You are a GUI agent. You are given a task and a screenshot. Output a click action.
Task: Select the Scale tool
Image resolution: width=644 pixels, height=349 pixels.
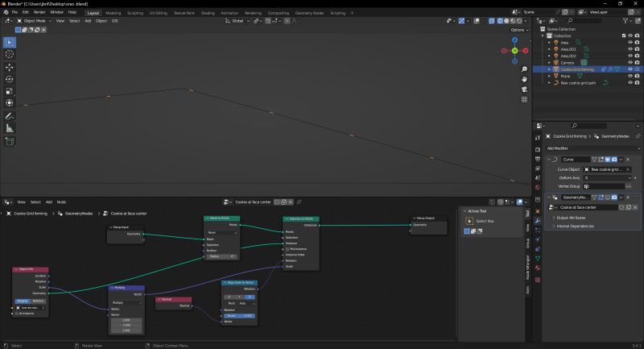click(9, 91)
